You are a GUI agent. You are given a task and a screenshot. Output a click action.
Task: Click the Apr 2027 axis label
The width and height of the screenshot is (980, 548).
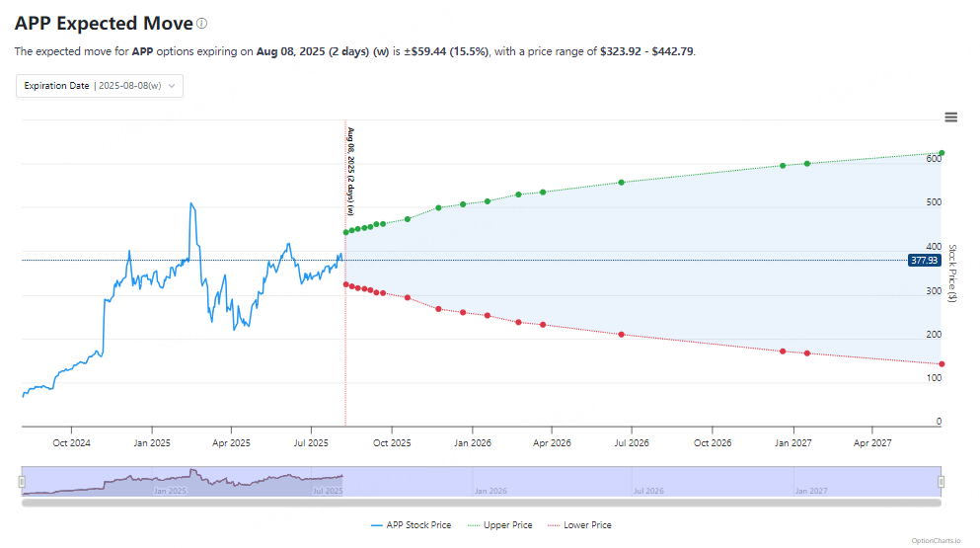tap(872, 443)
